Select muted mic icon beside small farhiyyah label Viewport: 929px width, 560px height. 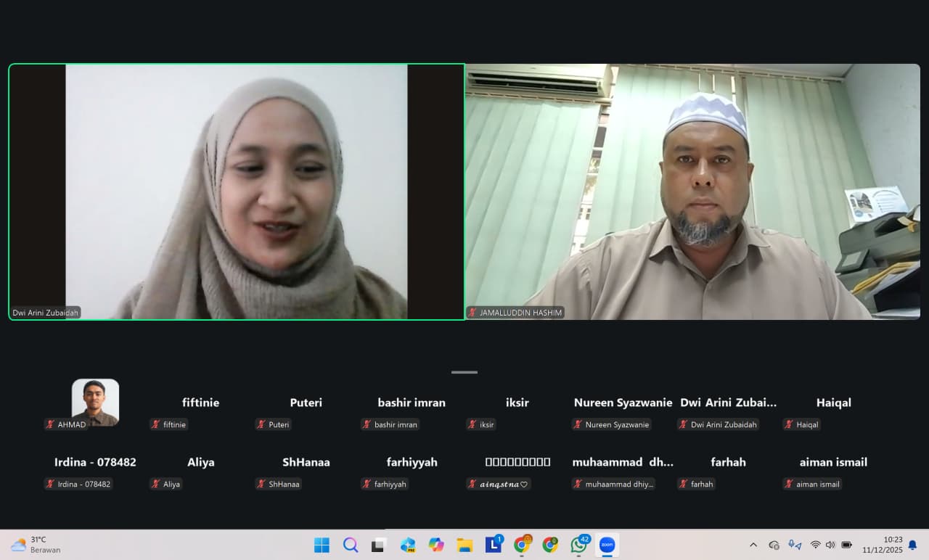[x=367, y=484]
